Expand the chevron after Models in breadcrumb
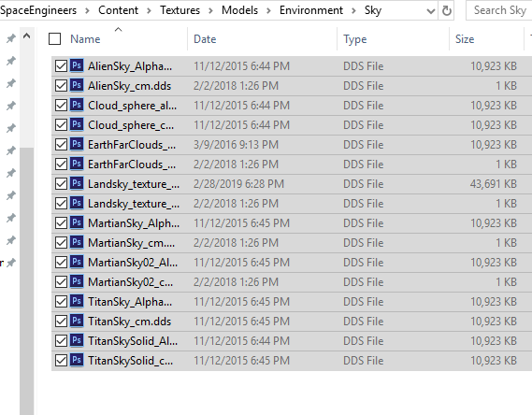Image resolution: width=532 pixels, height=415 pixels. click(268, 11)
